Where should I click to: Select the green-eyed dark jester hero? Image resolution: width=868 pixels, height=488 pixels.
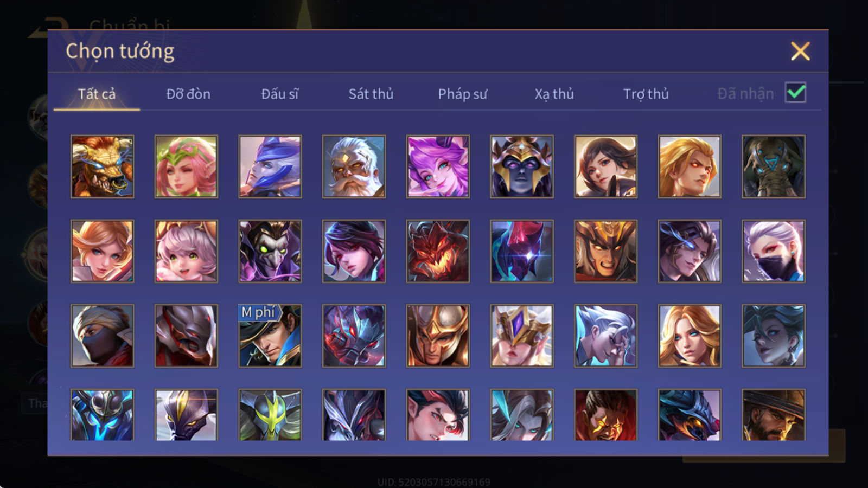click(x=270, y=251)
